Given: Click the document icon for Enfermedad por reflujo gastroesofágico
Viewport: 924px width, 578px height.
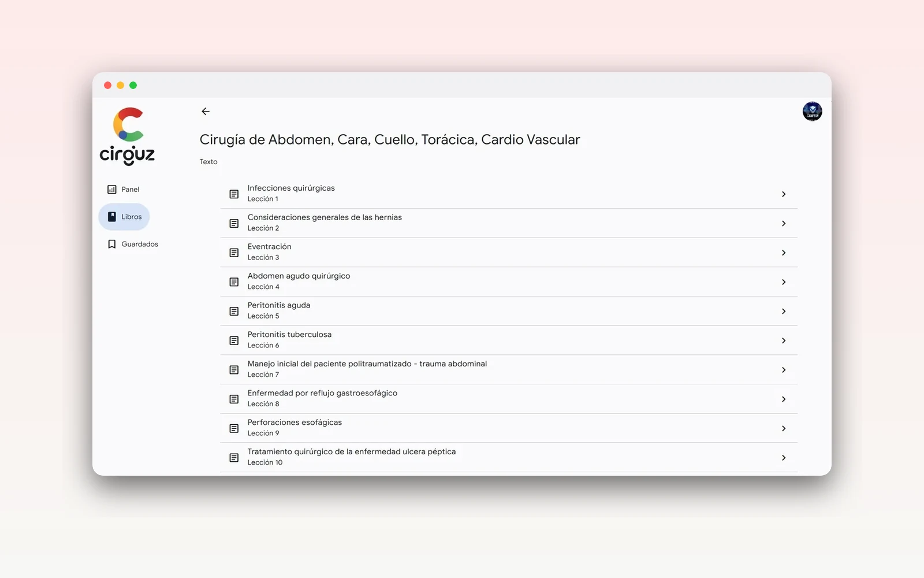Looking at the screenshot, I should pyautogui.click(x=234, y=399).
